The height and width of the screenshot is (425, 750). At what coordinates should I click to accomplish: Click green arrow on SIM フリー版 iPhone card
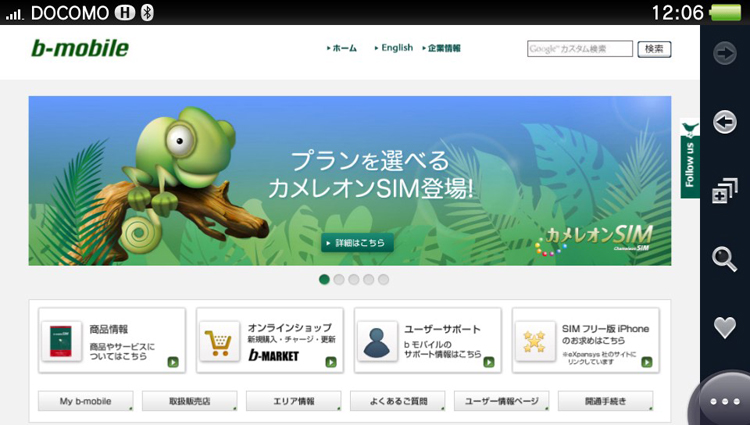pos(647,362)
